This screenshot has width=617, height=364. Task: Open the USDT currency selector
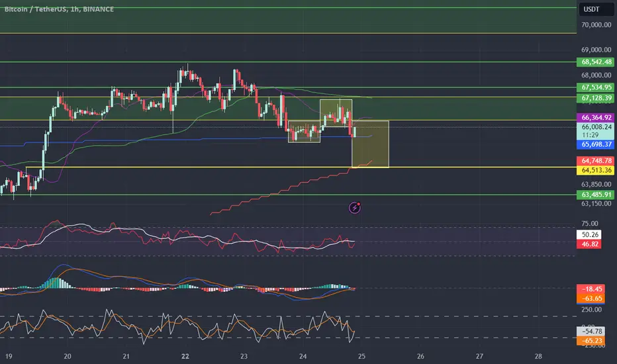point(596,9)
